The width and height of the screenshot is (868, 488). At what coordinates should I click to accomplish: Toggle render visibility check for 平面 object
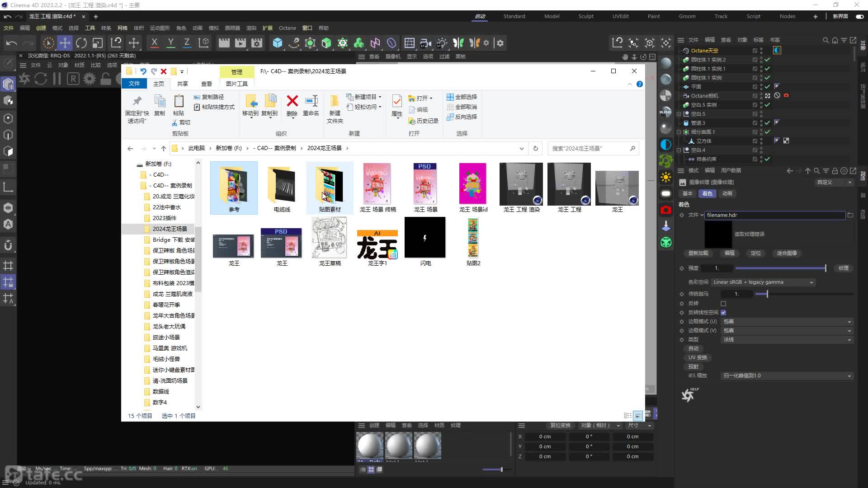point(767,87)
